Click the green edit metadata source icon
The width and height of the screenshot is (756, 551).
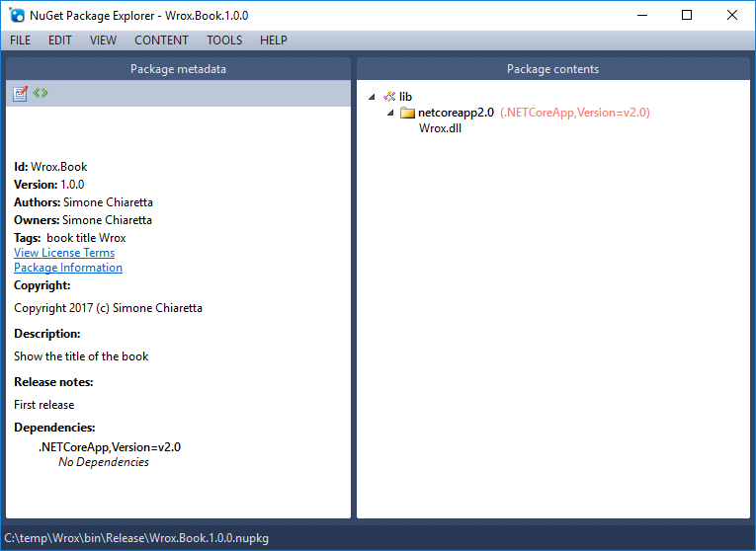[41, 93]
